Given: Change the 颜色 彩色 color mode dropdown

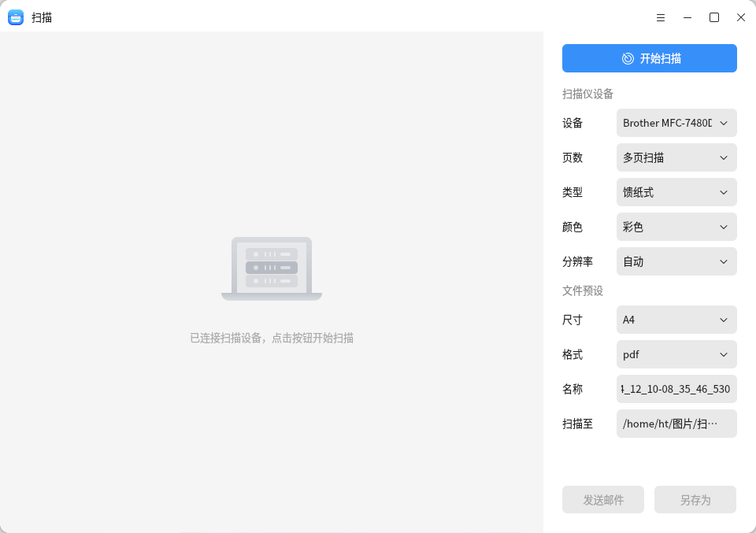Looking at the screenshot, I should point(676,227).
